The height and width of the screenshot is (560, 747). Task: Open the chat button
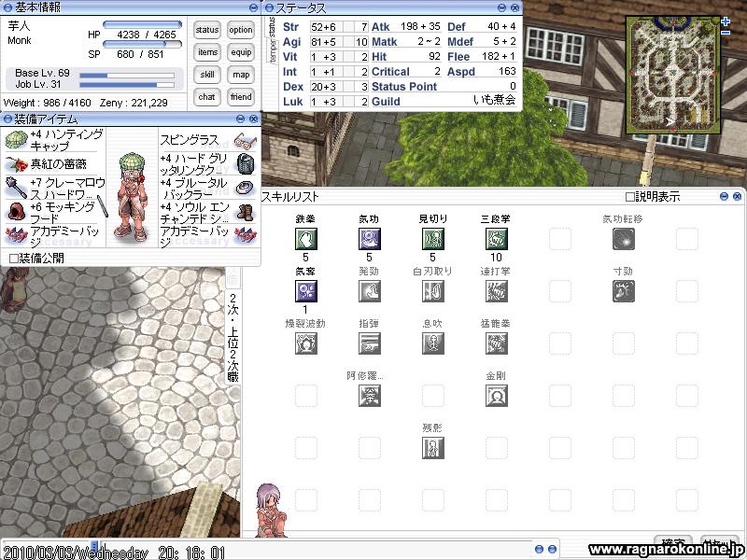(206, 97)
